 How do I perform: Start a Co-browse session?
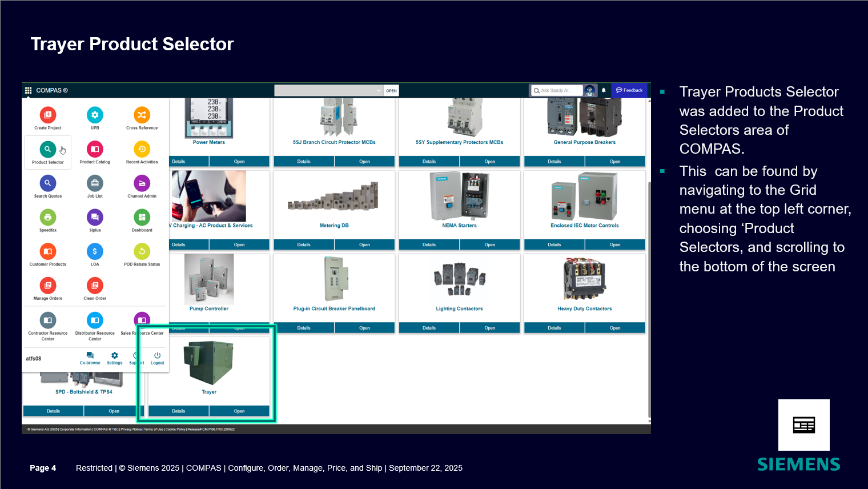click(x=90, y=358)
